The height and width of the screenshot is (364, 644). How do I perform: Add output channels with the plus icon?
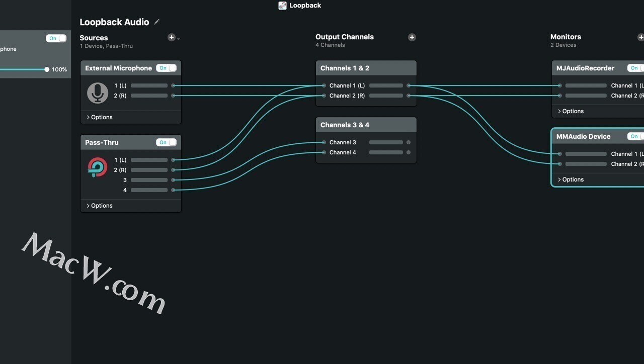[412, 37]
